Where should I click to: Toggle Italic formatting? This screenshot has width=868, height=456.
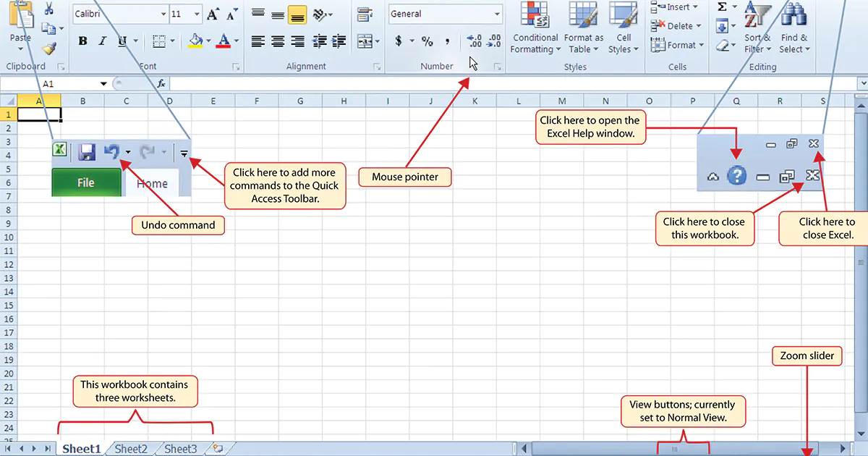[x=102, y=41]
